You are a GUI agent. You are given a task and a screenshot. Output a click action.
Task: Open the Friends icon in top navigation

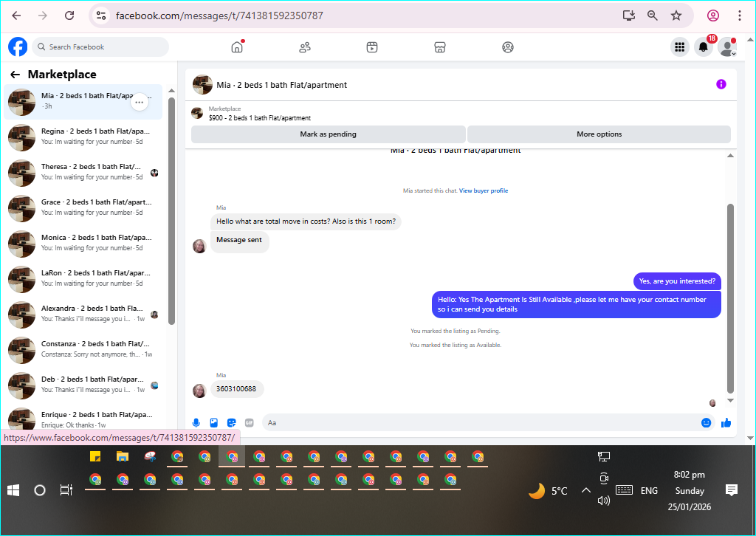click(305, 47)
